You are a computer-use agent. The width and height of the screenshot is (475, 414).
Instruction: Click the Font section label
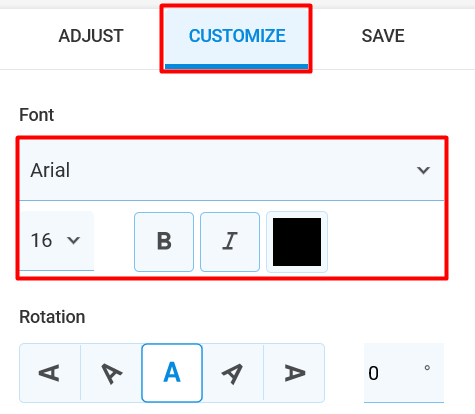point(37,115)
